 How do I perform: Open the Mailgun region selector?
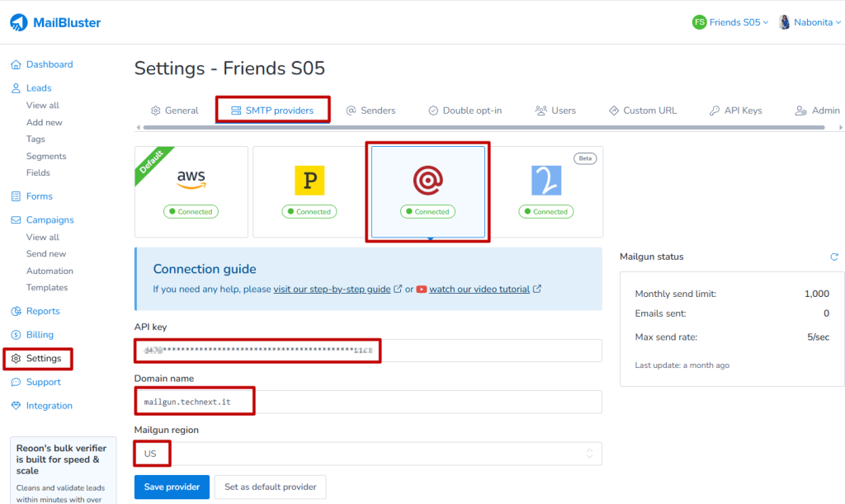click(x=369, y=453)
